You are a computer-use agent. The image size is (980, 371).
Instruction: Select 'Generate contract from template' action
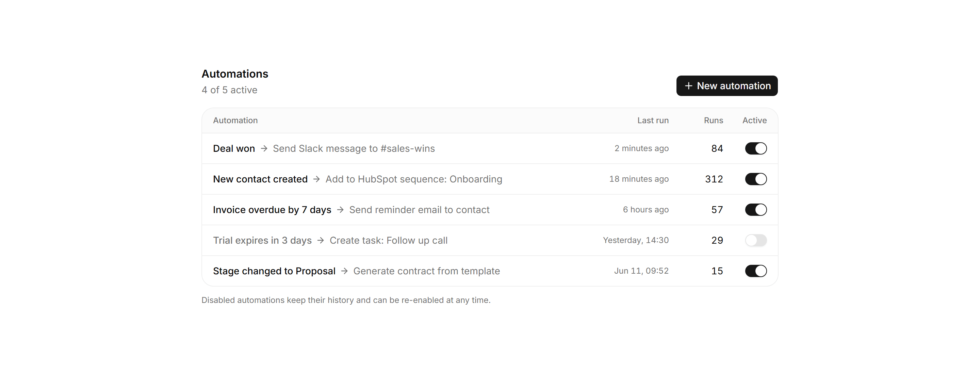coord(426,271)
